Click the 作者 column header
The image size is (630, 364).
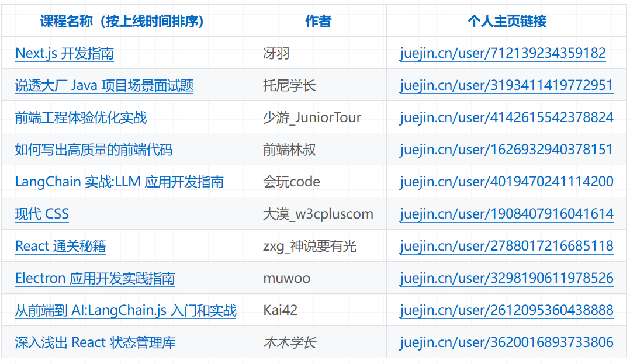318,21
